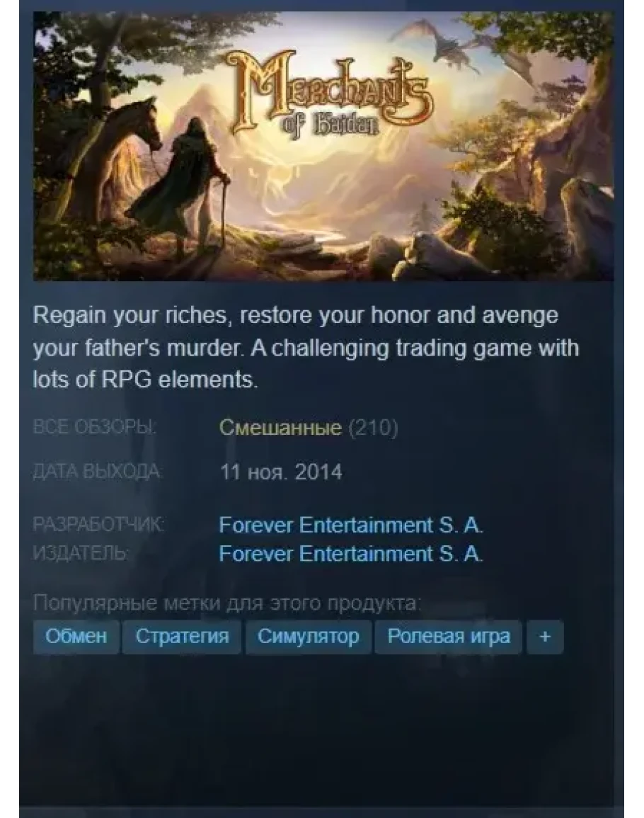Click the ДАТА ВЫХОДА label

pos(97,472)
